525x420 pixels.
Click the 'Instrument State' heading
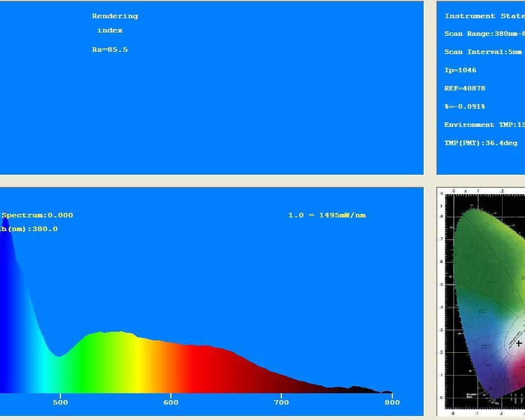(485, 16)
